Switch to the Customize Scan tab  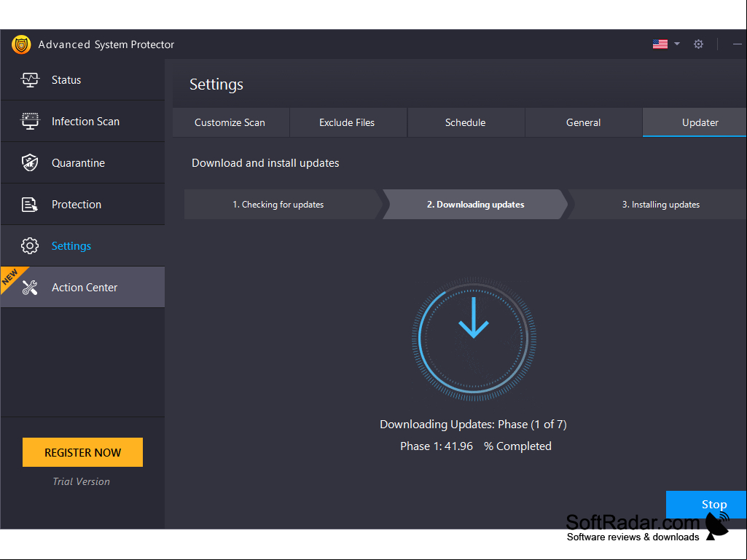(x=230, y=122)
